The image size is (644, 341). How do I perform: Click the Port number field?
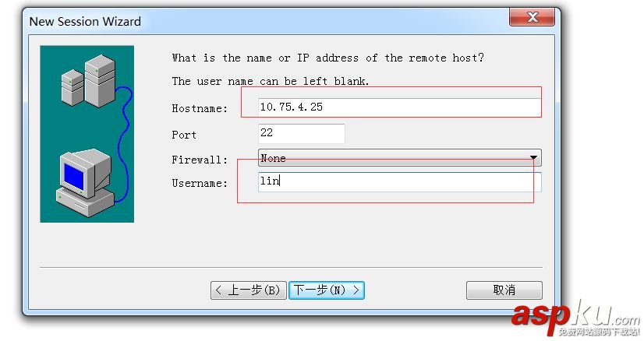point(301,134)
